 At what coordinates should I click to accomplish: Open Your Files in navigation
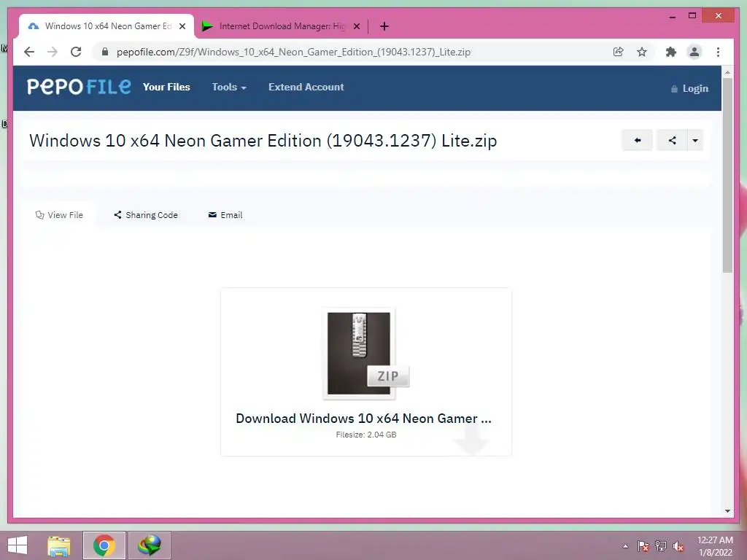[x=166, y=87]
